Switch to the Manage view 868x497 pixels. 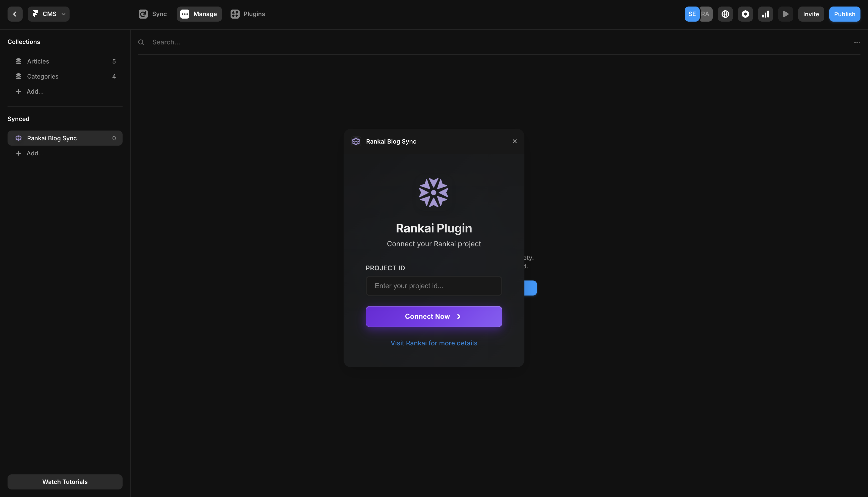[x=199, y=14]
